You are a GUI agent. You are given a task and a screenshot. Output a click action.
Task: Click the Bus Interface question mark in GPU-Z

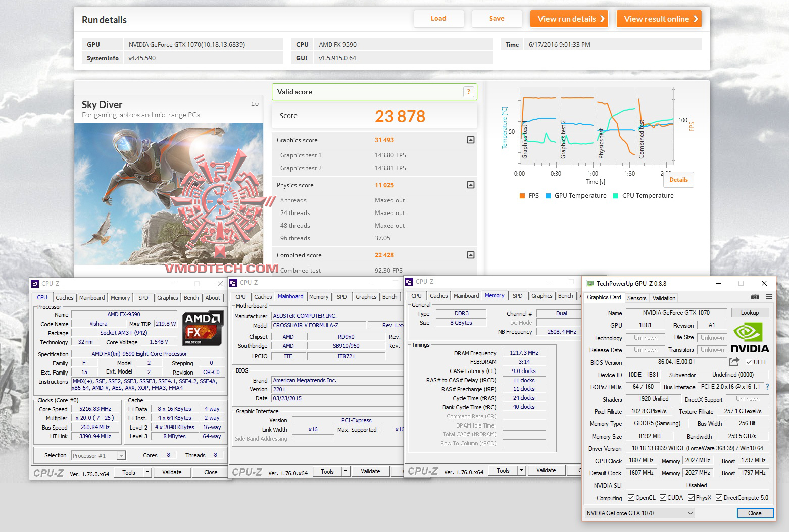pos(767,387)
